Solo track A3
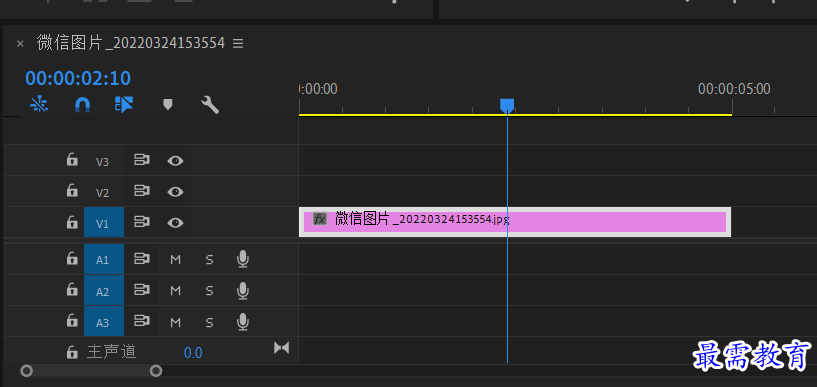 pyautogui.click(x=209, y=322)
